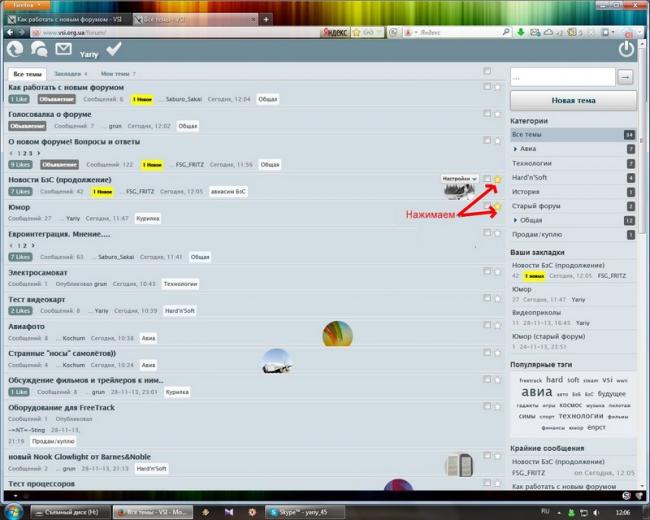Switch to the Закладки tab
This screenshot has width=650, height=520.
click(69, 74)
